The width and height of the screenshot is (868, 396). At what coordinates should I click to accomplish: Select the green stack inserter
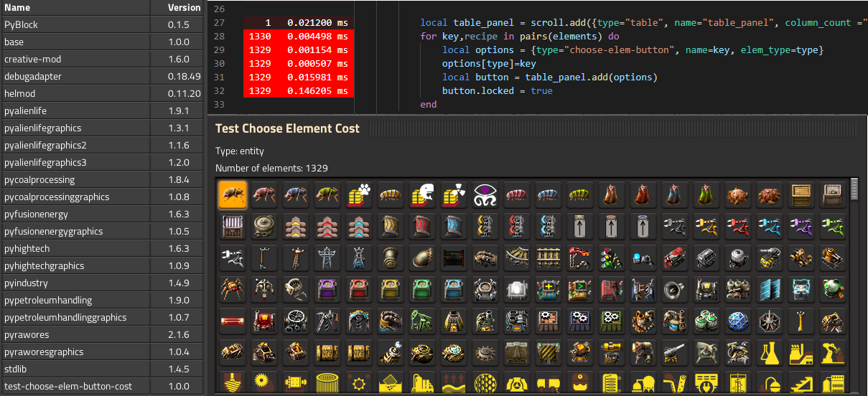832,225
